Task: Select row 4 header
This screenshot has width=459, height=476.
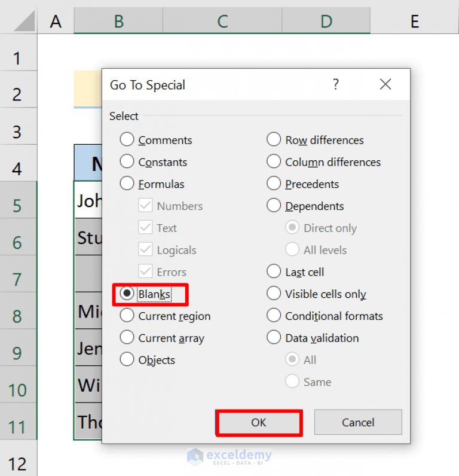Action: [18, 163]
